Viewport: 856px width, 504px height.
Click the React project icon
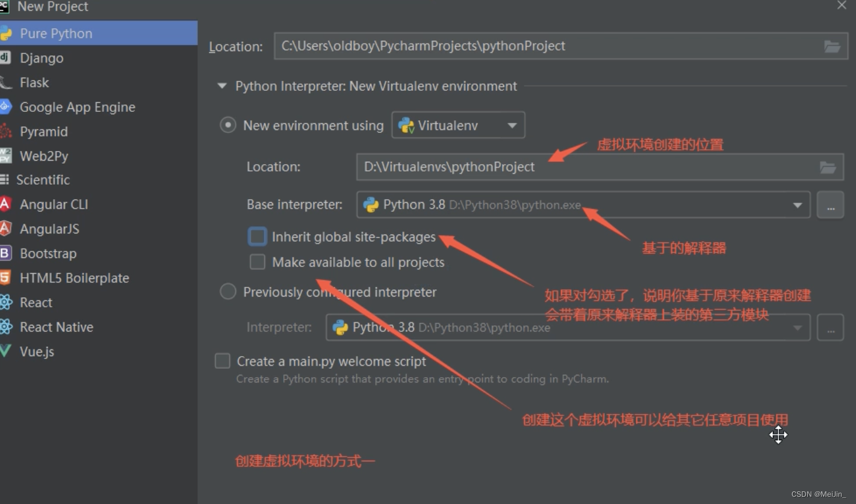(5, 302)
